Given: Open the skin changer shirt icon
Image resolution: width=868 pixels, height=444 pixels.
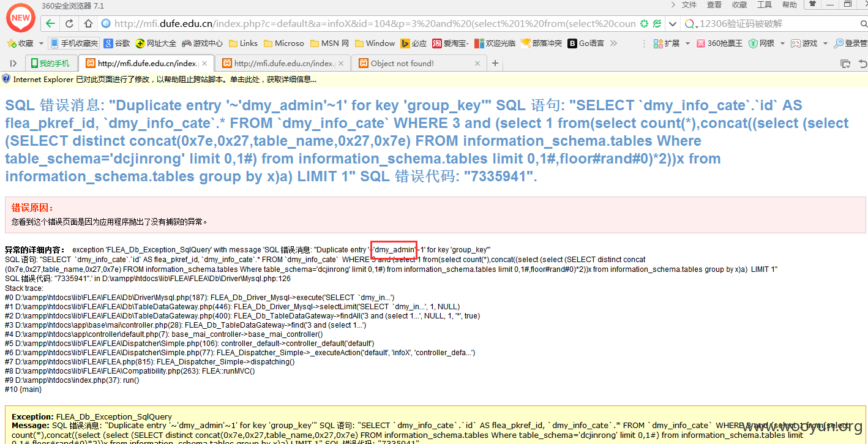Looking at the screenshot, I should point(813,4).
